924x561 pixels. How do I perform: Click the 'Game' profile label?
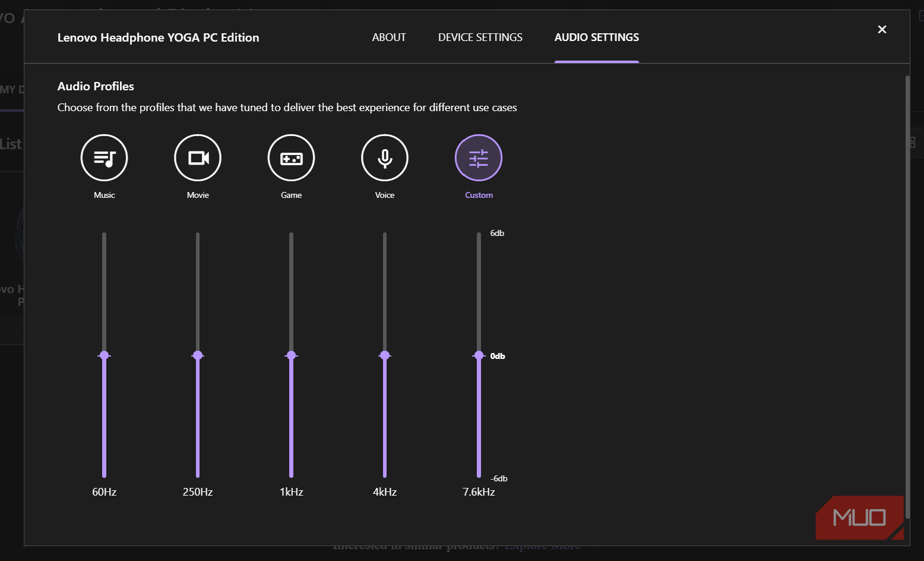292,195
